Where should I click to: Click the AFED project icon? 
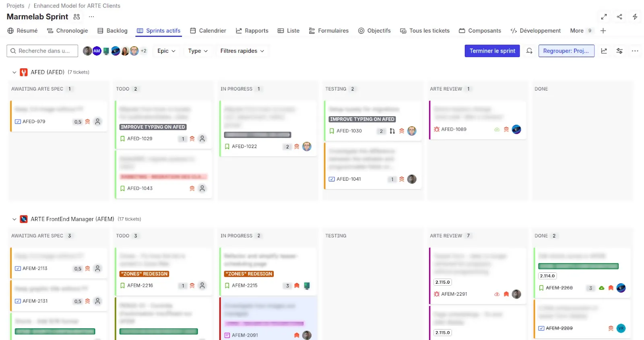[24, 72]
